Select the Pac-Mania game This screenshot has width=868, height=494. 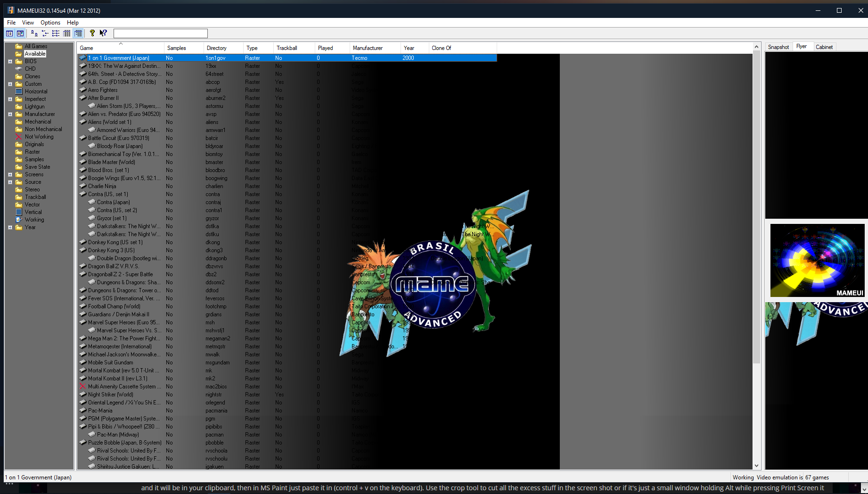click(100, 411)
